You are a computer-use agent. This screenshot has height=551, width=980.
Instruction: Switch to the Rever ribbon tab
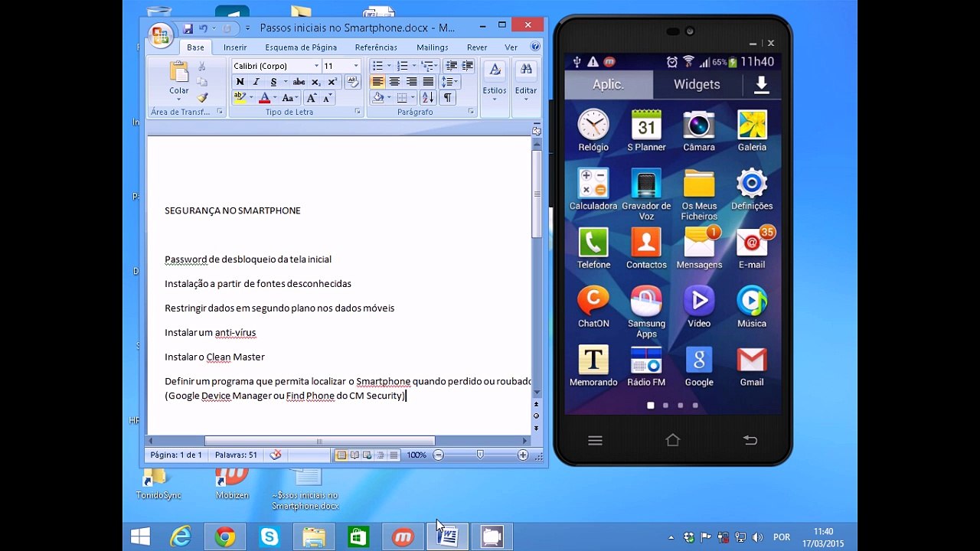point(477,47)
